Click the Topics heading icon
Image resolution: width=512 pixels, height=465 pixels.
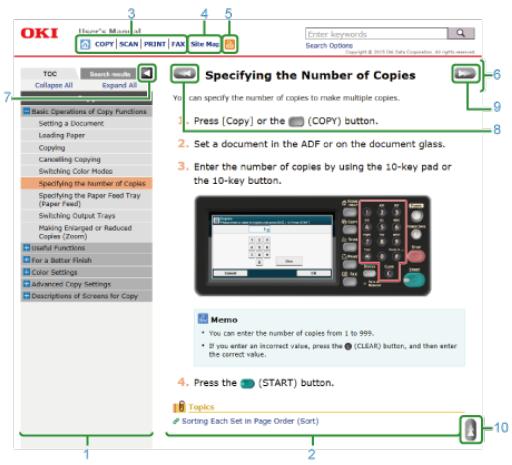(179, 406)
